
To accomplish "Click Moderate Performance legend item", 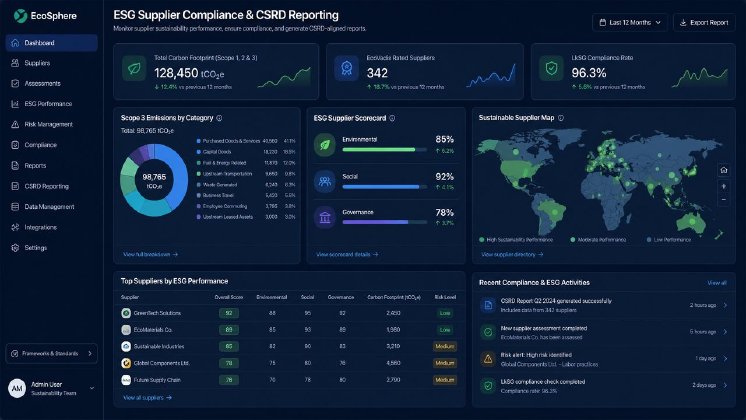I will coord(599,240).
